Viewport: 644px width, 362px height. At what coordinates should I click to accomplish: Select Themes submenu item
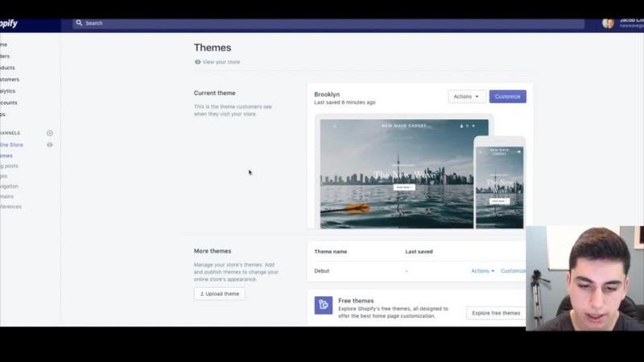click(x=6, y=156)
